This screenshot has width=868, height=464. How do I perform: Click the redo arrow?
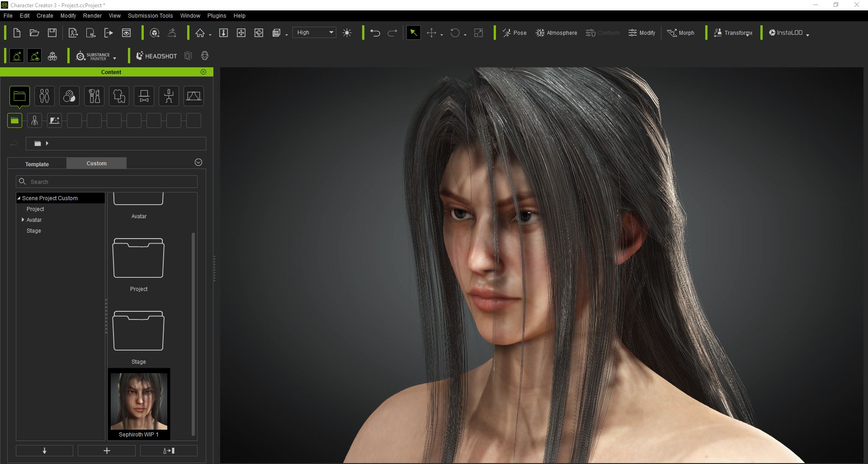click(x=392, y=33)
